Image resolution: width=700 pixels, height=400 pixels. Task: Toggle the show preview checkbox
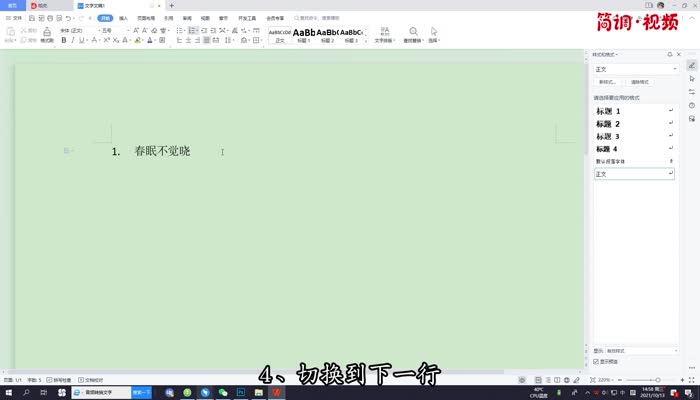pos(596,362)
